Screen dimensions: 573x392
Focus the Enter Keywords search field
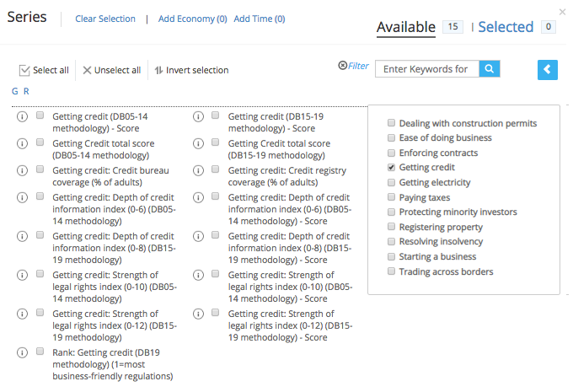pyautogui.click(x=427, y=69)
